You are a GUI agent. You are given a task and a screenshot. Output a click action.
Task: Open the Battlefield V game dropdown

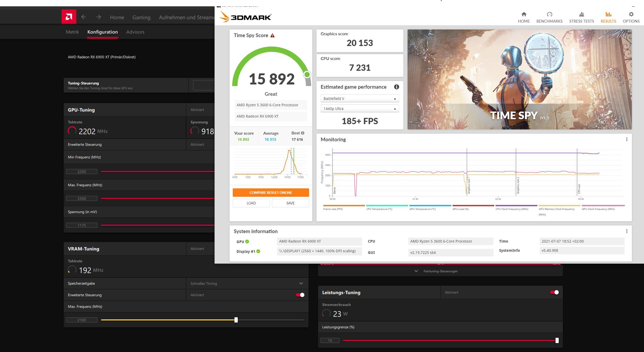pos(360,99)
